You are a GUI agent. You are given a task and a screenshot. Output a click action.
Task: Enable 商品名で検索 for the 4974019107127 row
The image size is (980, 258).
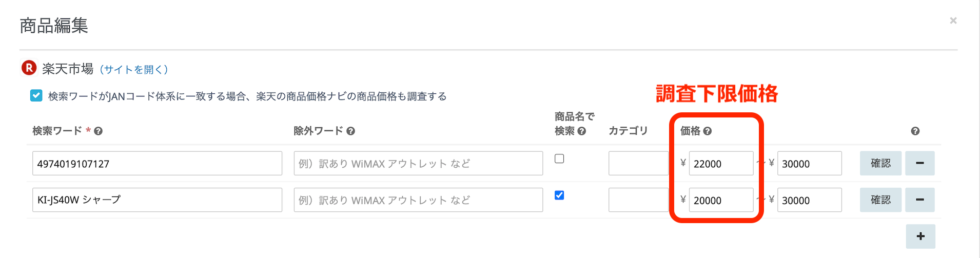click(559, 158)
